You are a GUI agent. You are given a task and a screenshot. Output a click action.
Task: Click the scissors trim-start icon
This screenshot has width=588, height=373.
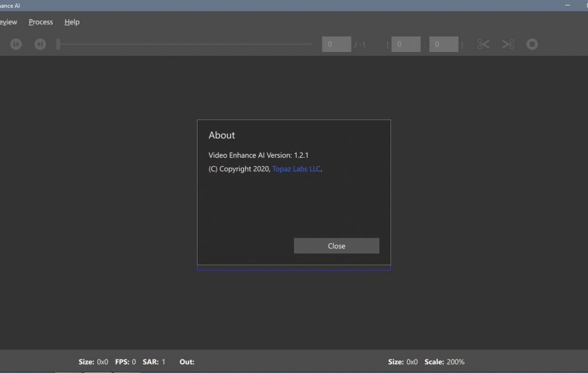(483, 44)
